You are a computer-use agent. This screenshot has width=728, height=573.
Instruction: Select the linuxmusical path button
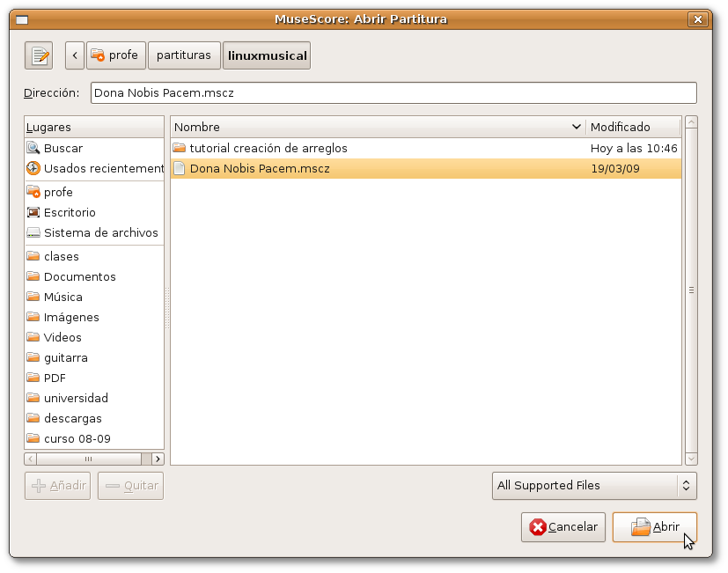(267, 55)
